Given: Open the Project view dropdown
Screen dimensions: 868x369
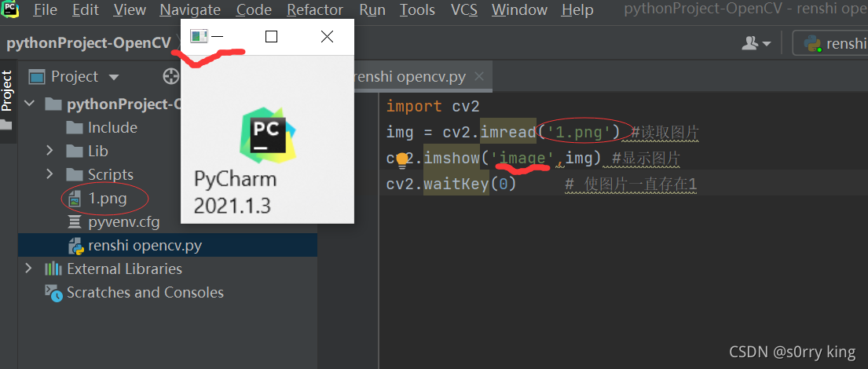Looking at the screenshot, I should [x=113, y=77].
